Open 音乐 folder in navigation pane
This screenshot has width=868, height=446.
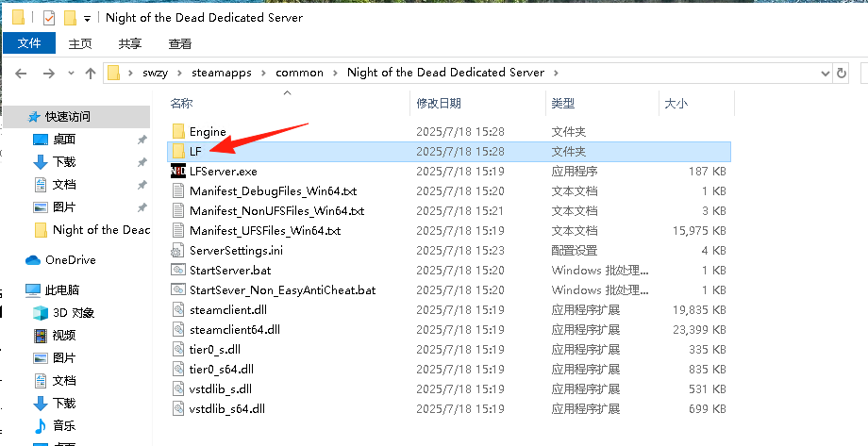coord(55,426)
